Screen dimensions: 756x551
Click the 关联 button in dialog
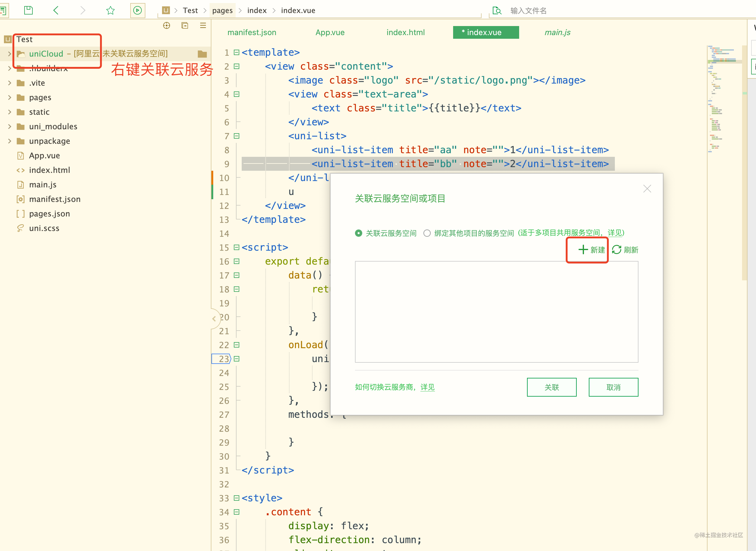552,387
